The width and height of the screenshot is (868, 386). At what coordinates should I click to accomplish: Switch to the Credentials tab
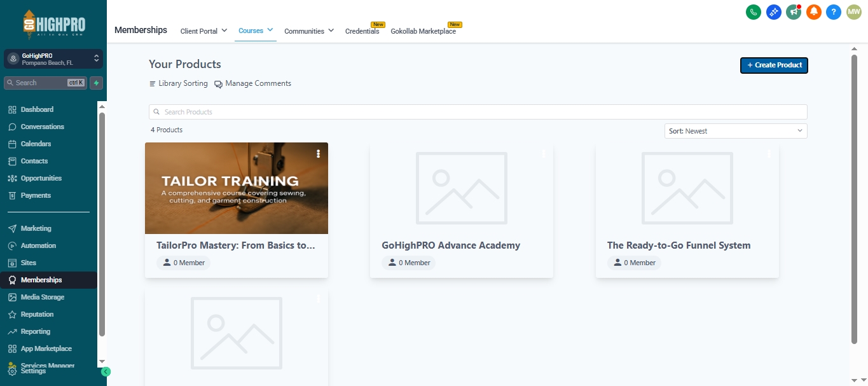(x=362, y=31)
